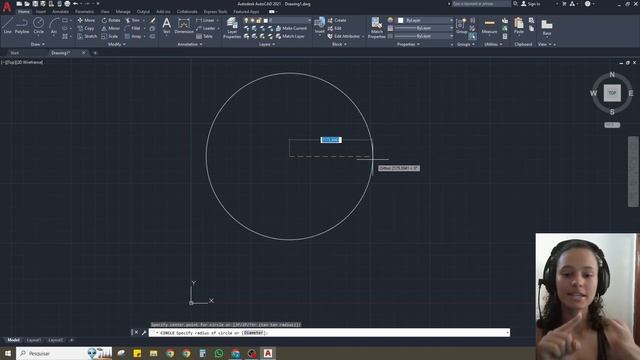
Task: Click the Copy tool
Action: coord(86,28)
